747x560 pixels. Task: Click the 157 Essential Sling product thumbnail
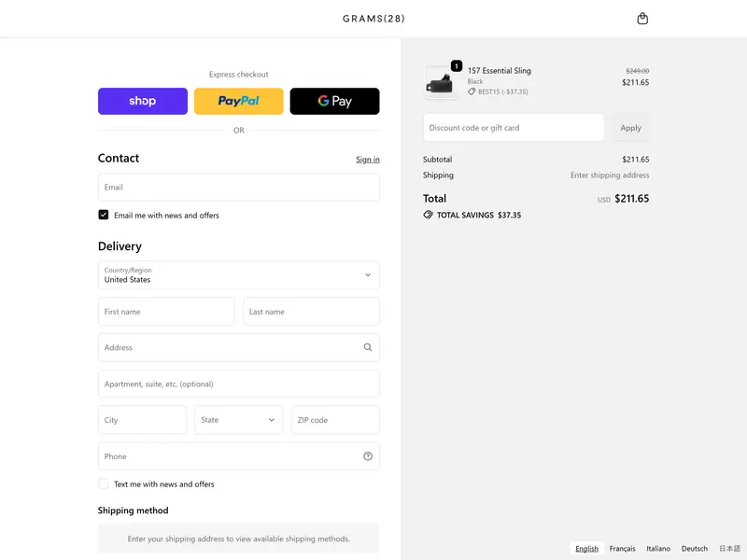tap(441, 82)
